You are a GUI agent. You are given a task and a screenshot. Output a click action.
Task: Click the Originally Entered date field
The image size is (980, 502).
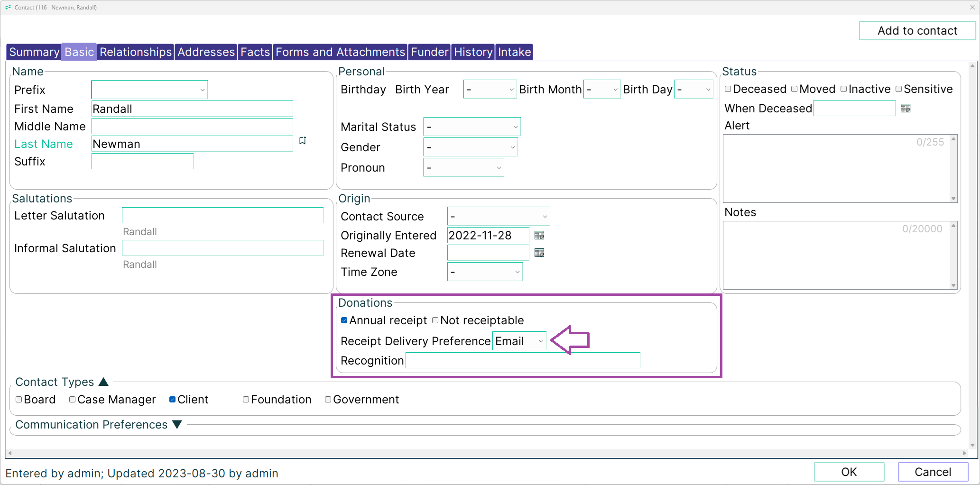click(x=488, y=235)
